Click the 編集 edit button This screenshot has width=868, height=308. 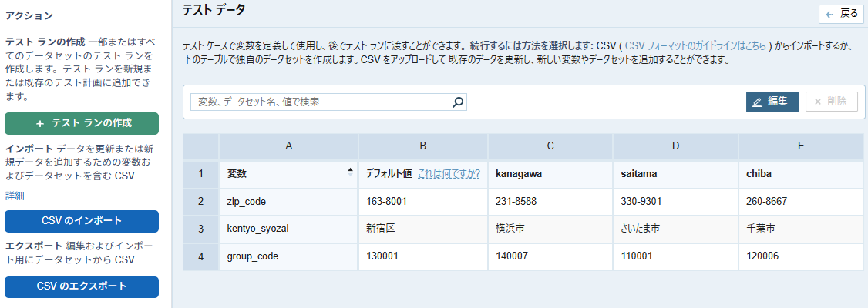pos(771,102)
